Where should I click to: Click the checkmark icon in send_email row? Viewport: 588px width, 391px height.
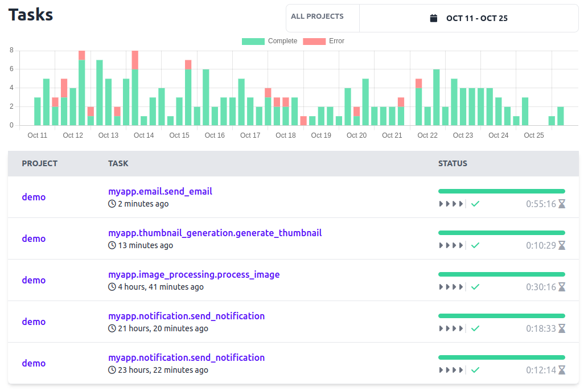click(x=475, y=204)
